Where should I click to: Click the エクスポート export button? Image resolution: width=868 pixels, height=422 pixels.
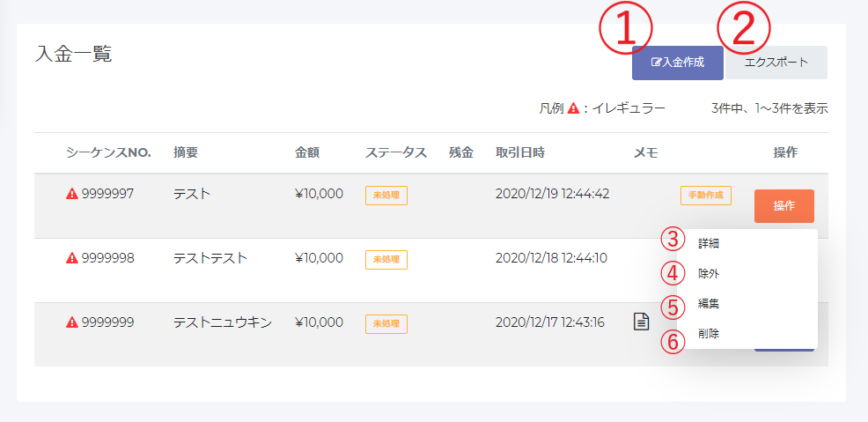tap(776, 63)
